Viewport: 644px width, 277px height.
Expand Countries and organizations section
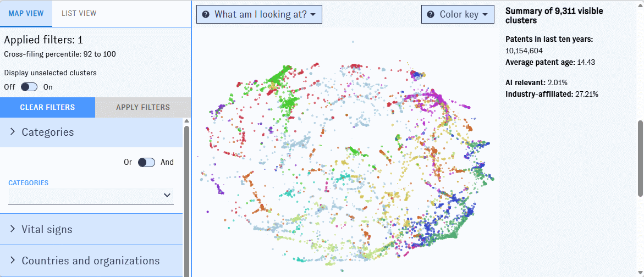(91, 261)
